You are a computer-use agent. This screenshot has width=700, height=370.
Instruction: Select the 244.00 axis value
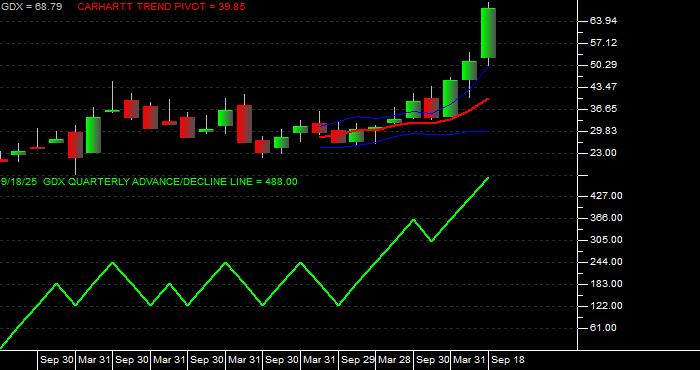[606, 262]
